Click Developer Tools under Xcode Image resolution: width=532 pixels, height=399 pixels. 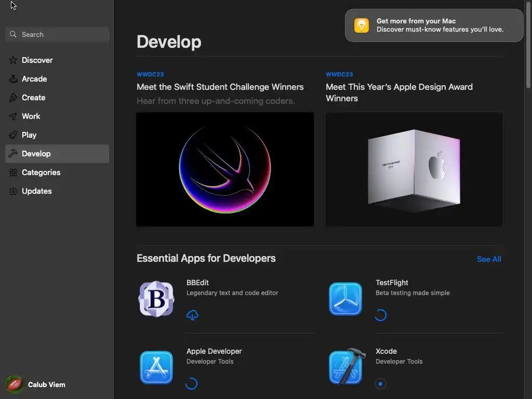click(x=399, y=362)
